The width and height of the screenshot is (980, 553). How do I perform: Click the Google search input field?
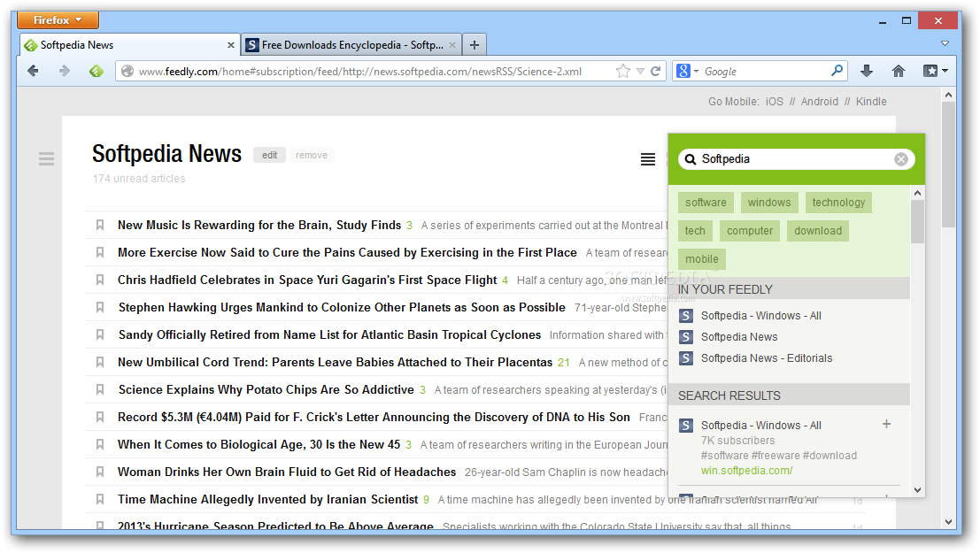766,72
